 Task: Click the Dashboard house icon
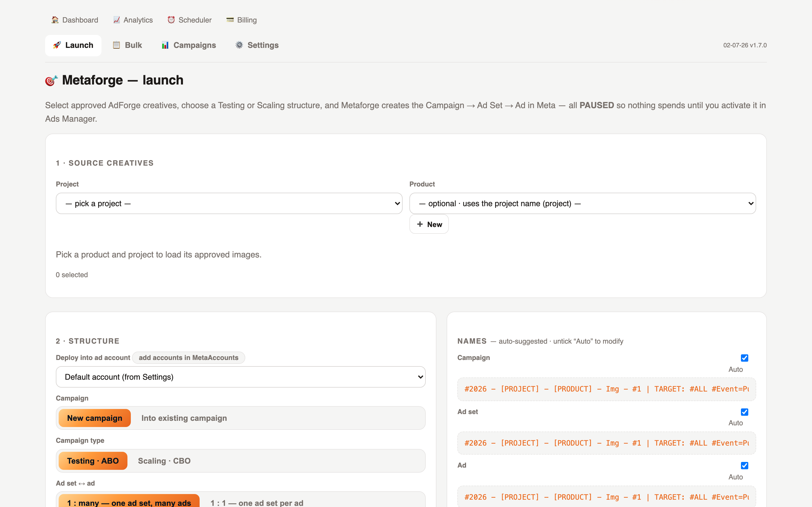click(x=55, y=20)
